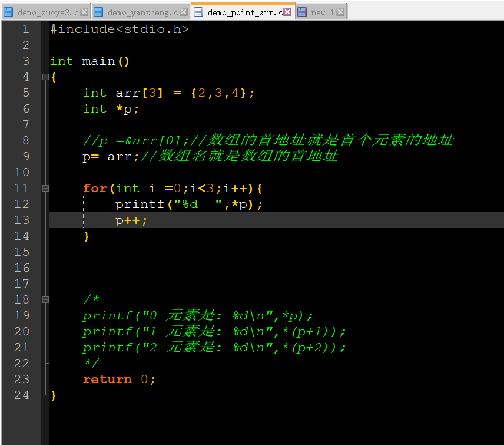Image resolution: width=504 pixels, height=445 pixels.
Task: Open the new 1 tab
Action: point(321,12)
